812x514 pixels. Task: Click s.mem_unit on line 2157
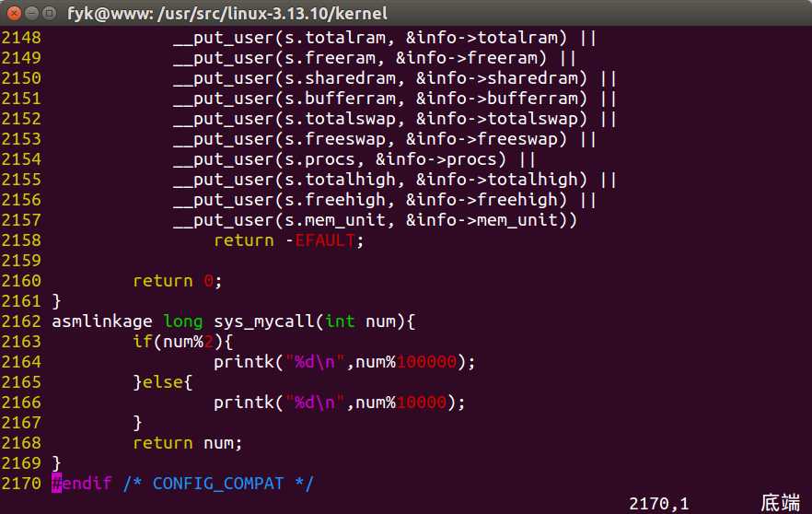tap(335, 219)
